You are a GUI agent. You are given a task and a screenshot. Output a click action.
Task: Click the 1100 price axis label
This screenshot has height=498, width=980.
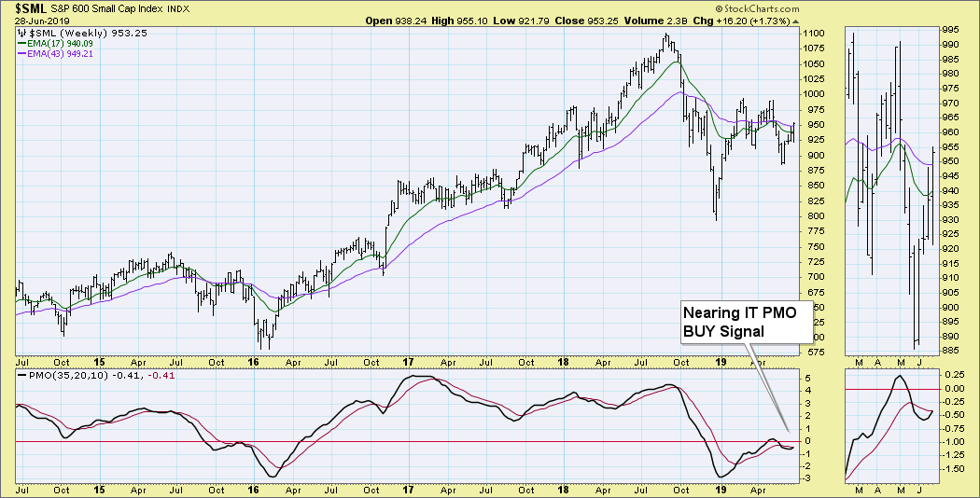814,34
